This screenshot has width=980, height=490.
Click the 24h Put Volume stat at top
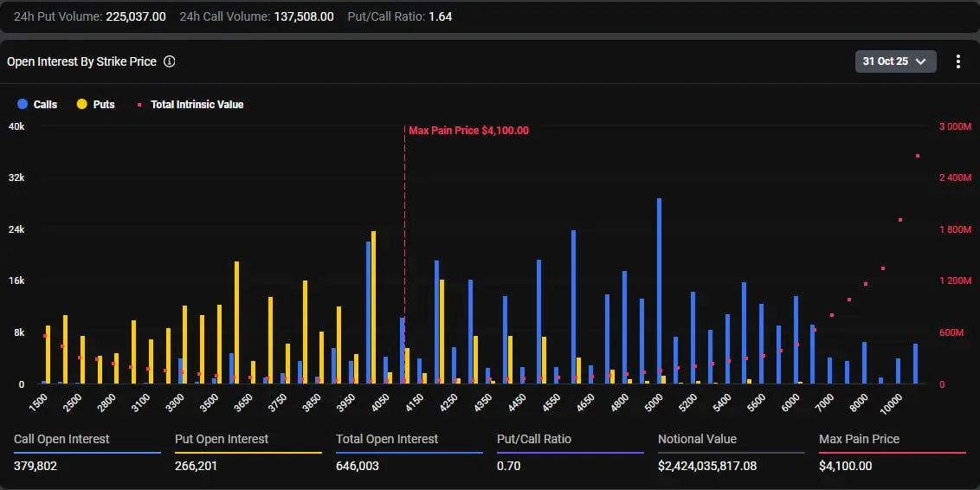(89, 16)
